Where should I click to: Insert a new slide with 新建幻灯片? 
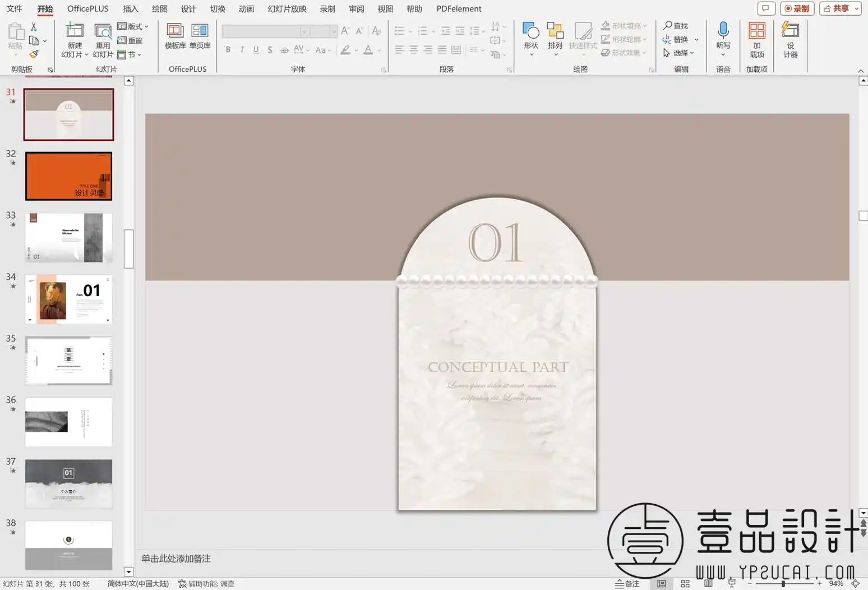coord(75,40)
